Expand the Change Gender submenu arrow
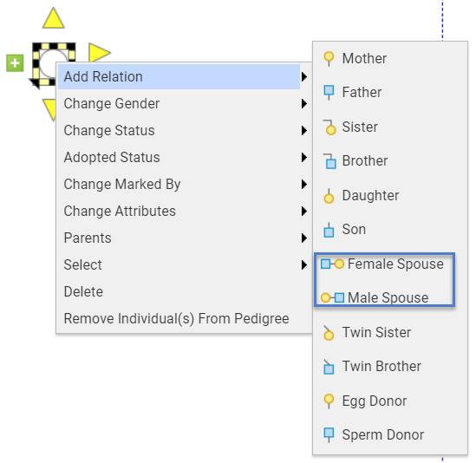 [303, 104]
